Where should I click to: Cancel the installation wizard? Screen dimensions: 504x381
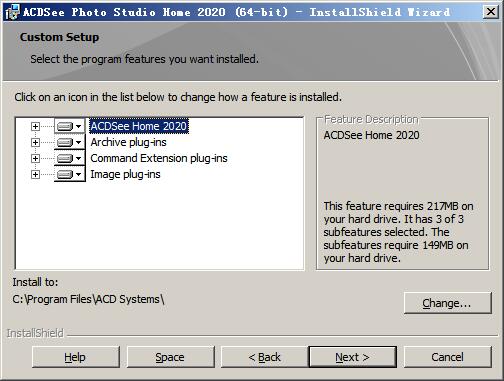coord(448,357)
